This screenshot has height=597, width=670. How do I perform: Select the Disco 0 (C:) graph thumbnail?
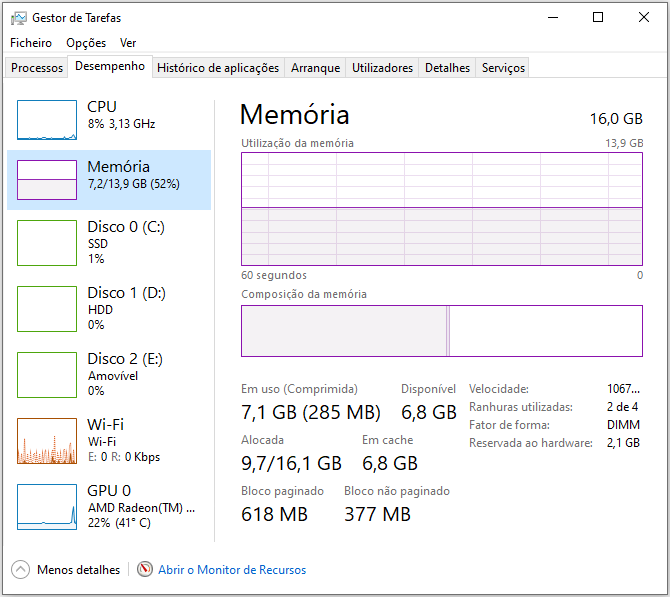pyautogui.click(x=47, y=243)
